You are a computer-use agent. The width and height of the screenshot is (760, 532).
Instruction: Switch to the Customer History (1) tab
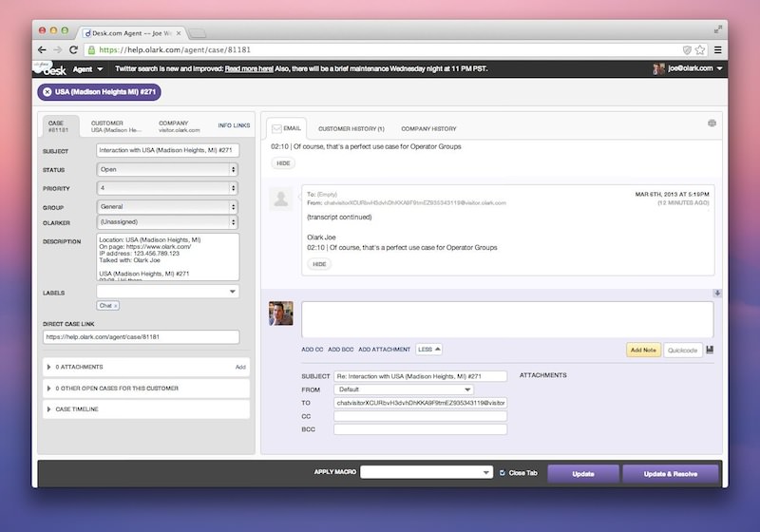click(x=351, y=128)
